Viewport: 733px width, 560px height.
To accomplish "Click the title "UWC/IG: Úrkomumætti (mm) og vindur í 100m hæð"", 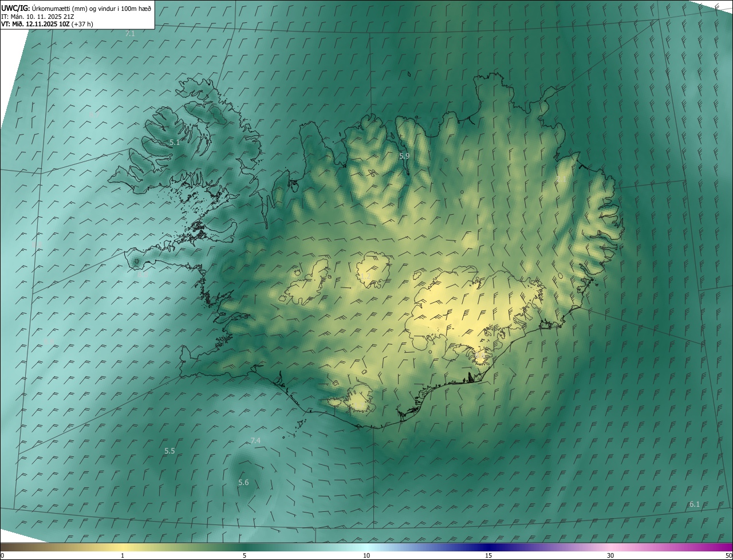I will (76, 8).
